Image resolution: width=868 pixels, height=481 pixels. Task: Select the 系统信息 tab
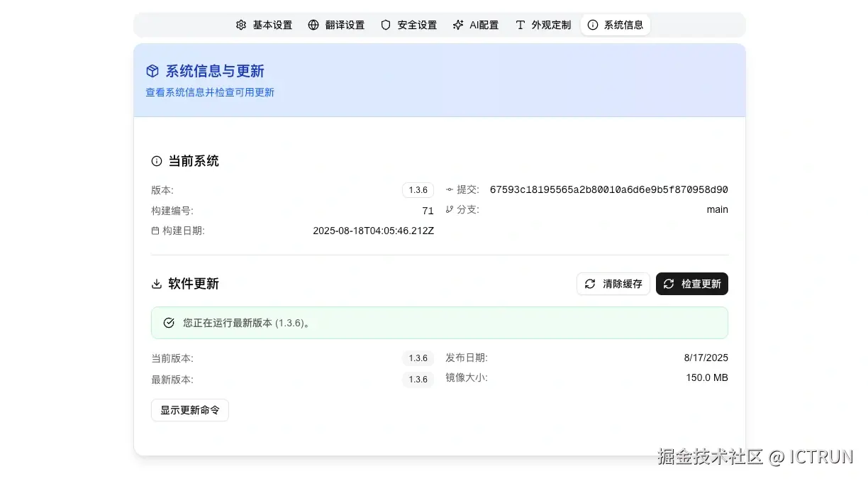616,25
